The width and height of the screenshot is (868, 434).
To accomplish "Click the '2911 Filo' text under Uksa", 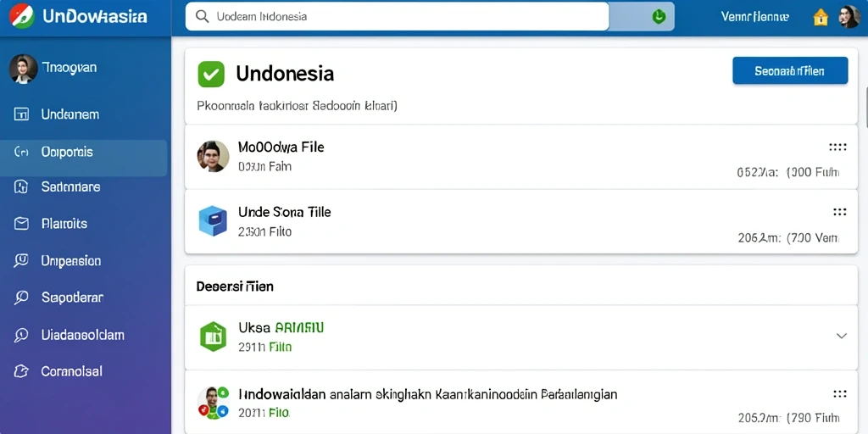I will (264, 348).
